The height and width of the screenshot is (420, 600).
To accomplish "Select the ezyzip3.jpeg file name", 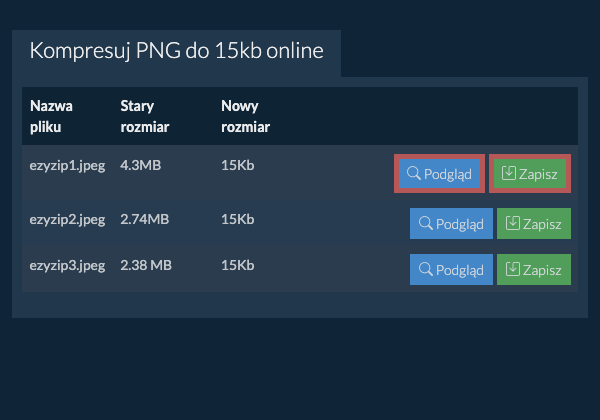I will coord(67,265).
